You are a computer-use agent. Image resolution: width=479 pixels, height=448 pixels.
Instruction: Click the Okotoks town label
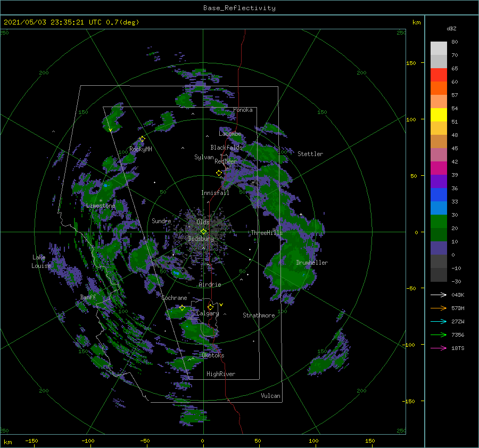(213, 355)
